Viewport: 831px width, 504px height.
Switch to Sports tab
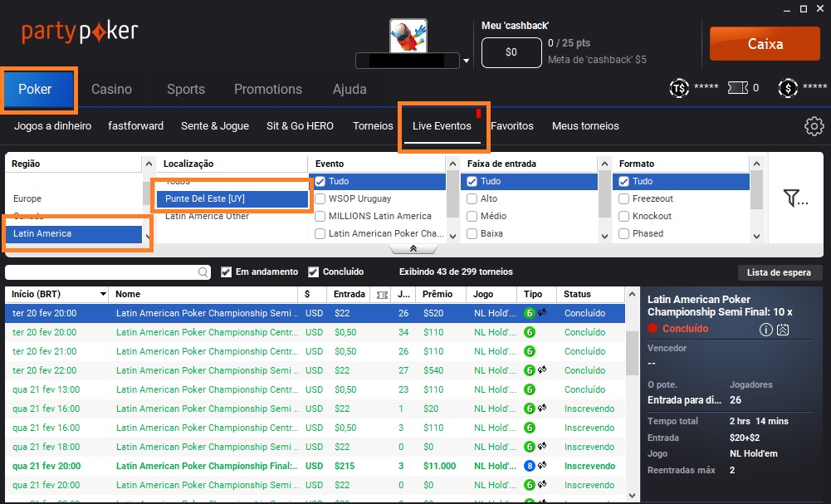pyautogui.click(x=186, y=89)
